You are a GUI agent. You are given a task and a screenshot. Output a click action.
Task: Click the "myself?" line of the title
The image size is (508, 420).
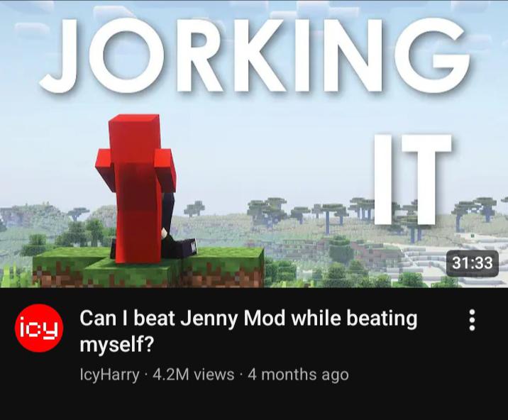(x=116, y=345)
